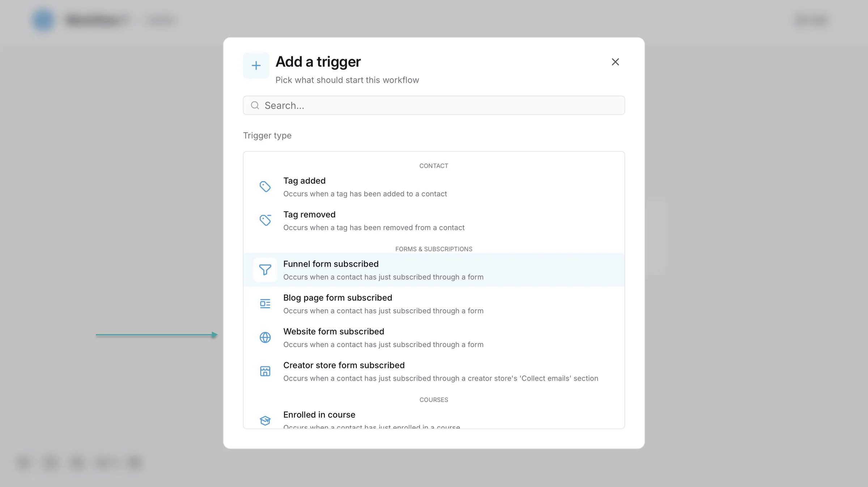Click 'Occurs when a tag has been added to a contact'

(x=365, y=194)
